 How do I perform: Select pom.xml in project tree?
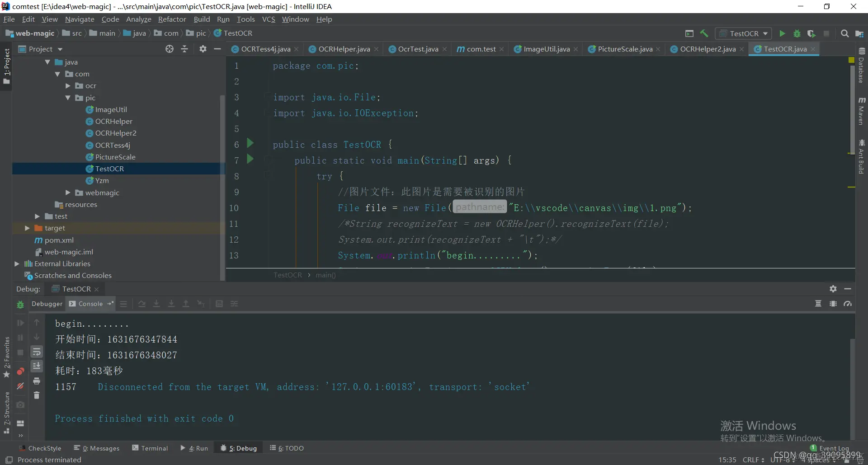point(59,240)
